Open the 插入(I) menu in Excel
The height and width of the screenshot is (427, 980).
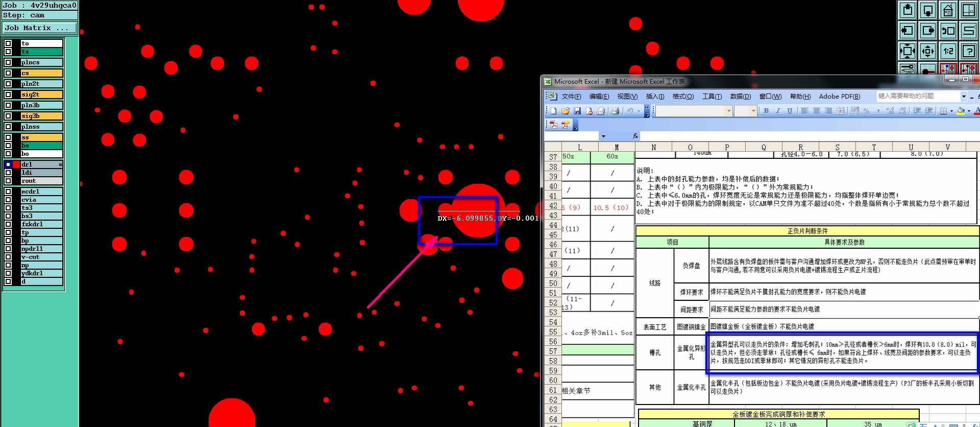click(x=655, y=97)
